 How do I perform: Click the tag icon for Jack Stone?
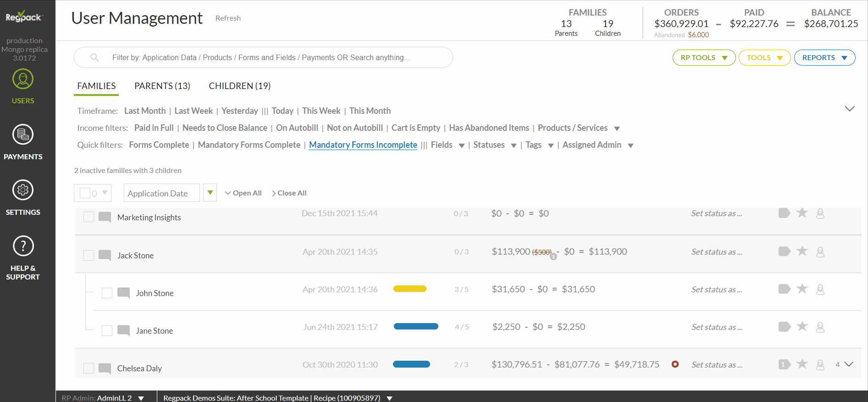pyautogui.click(x=785, y=251)
